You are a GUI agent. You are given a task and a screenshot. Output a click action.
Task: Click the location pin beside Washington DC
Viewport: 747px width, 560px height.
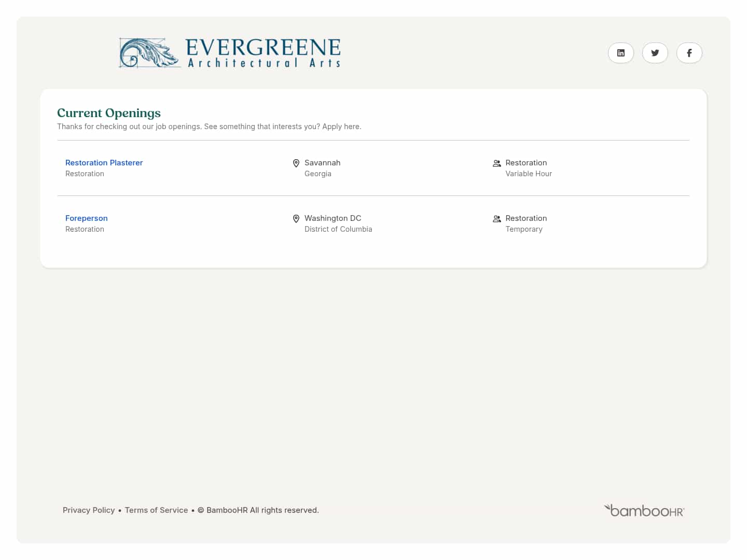pyautogui.click(x=296, y=218)
